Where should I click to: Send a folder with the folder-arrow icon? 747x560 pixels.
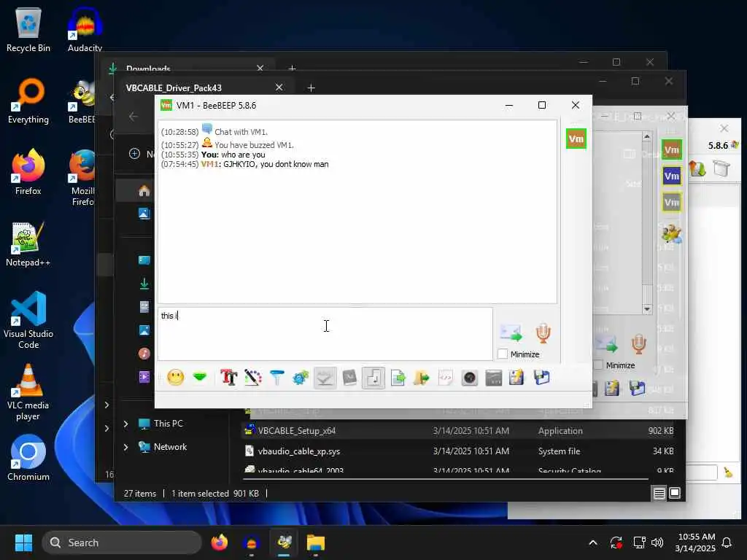422,378
